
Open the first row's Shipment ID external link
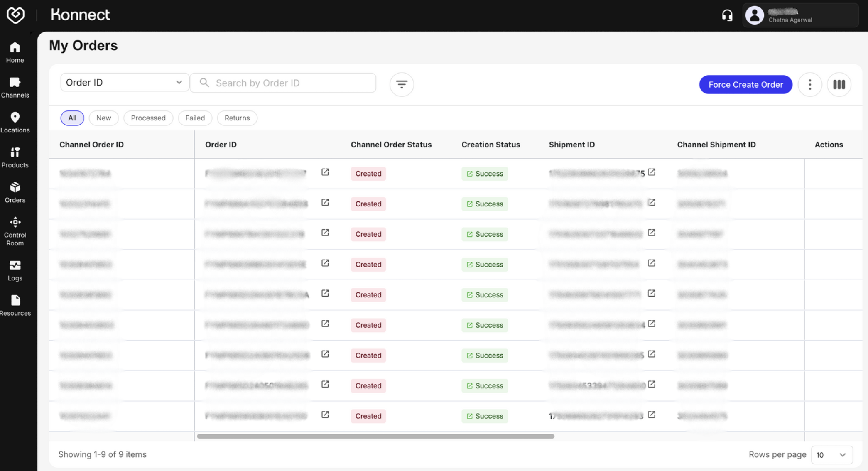(x=652, y=172)
